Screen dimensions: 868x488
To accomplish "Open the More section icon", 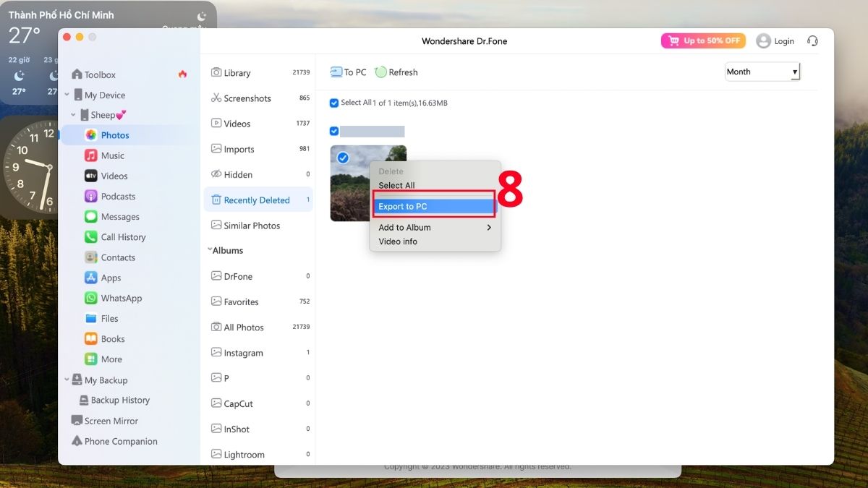I will [90, 359].
